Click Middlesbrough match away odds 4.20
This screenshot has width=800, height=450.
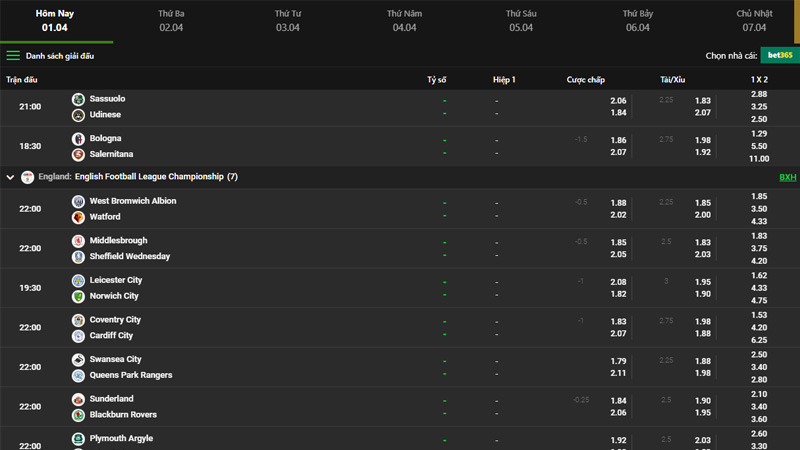pos(759,261)
